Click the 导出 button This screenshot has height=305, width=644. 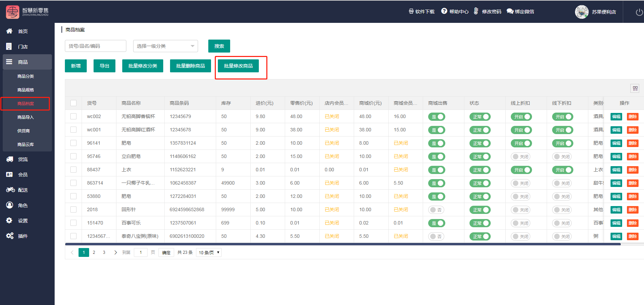coord(104,66)
